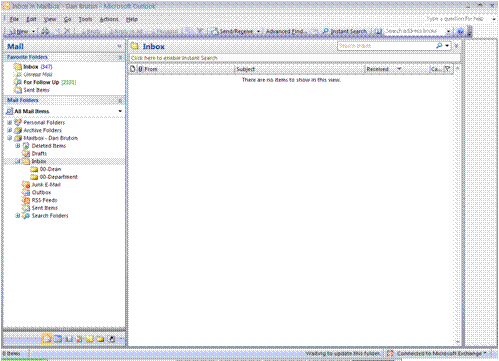
Task: Click the Send/Receive toolbar button
Action: pyautogui.click(x=232, y=31)
